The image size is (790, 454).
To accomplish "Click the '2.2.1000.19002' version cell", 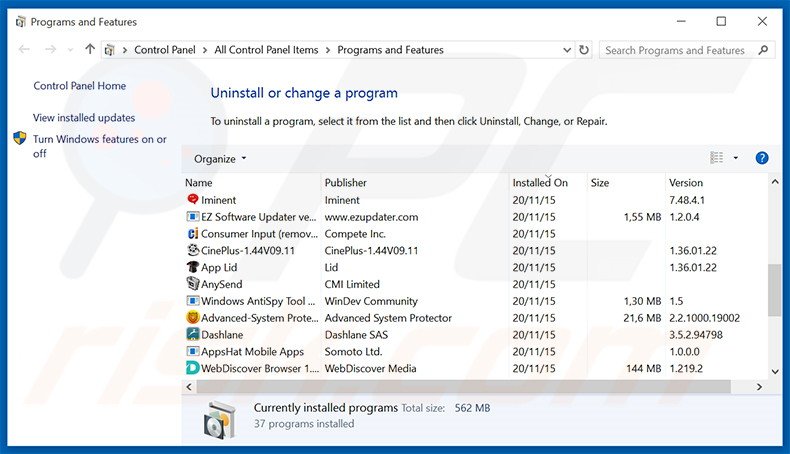I will (704, 318).
